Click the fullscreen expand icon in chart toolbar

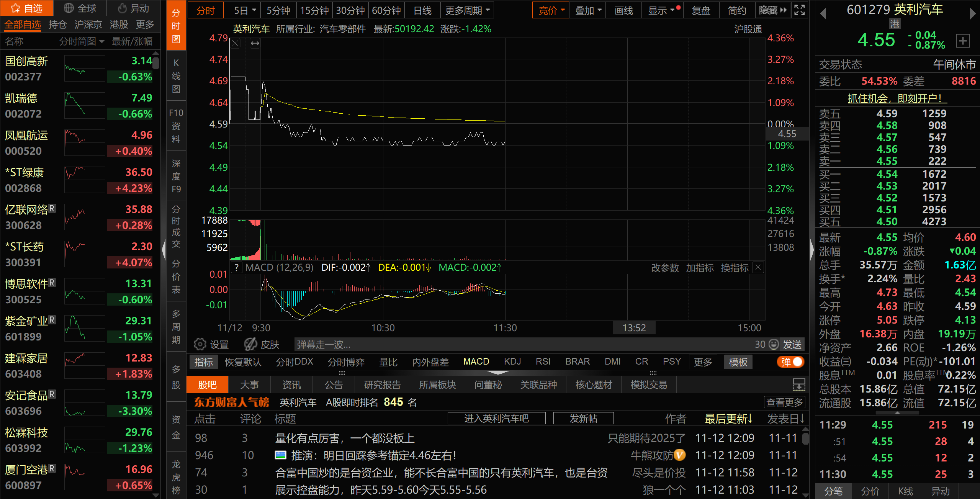point(800,10)
